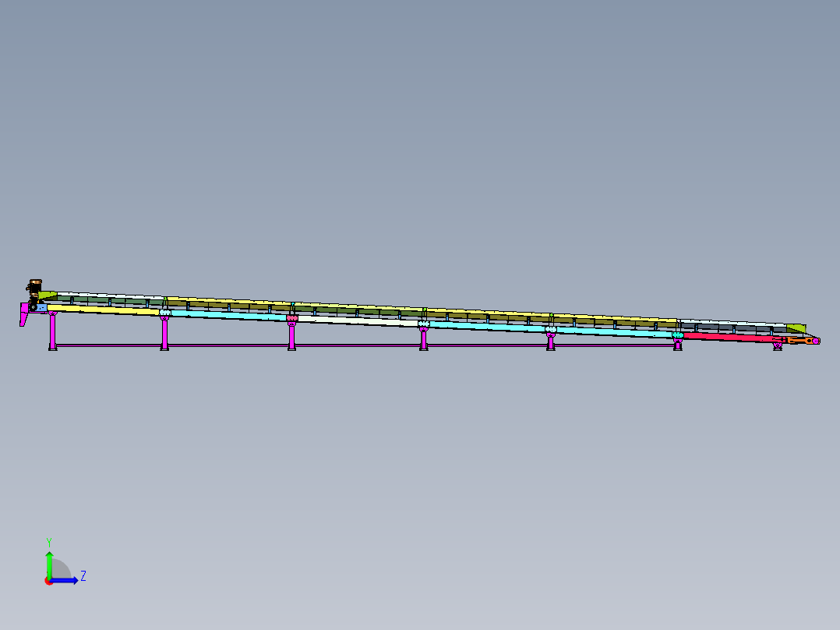Select the horizontal magenta tie bar between legs
The height and width of the screenshot is (630, 840).
[x=365, y=345]
